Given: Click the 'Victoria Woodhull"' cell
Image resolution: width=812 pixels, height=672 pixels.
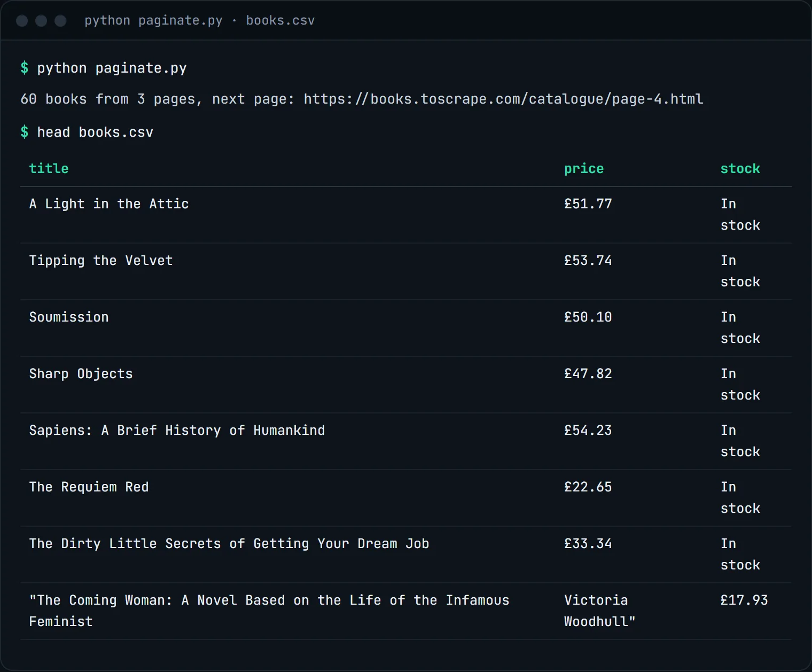Looking at the screenshot, I should (x=600, y=611).
